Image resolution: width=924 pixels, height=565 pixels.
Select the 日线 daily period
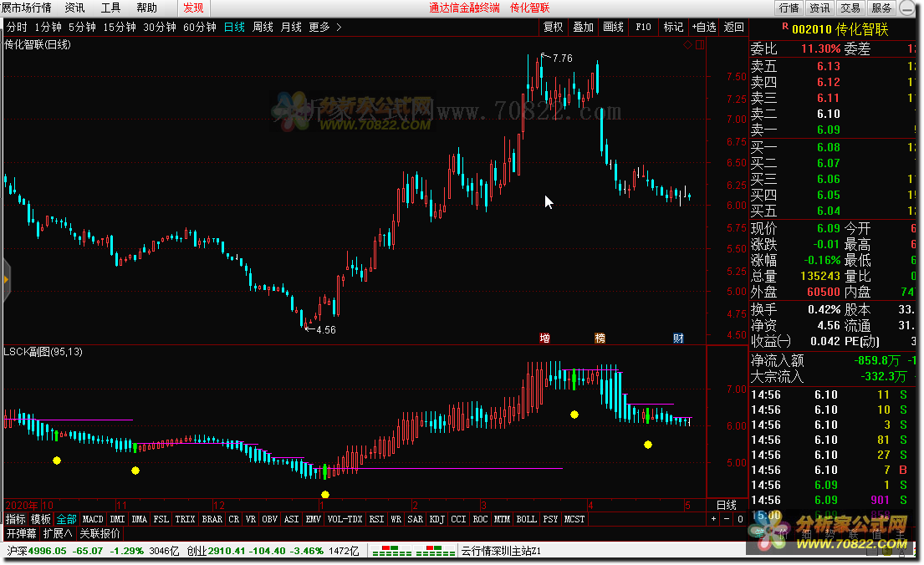[x=234, y=27]
